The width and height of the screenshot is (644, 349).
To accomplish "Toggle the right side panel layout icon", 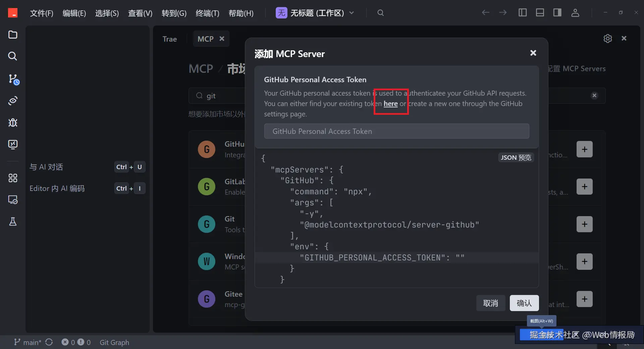I will (x=557, y=13).
